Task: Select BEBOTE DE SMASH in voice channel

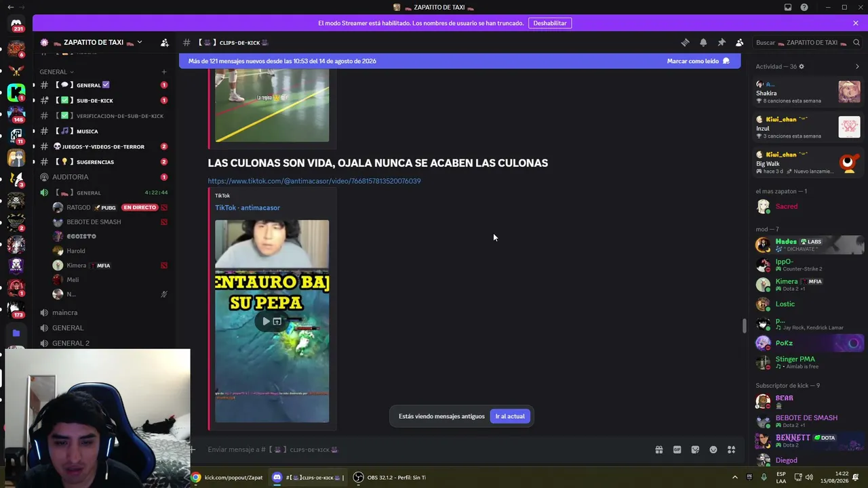Action: (x=111, y=222)
